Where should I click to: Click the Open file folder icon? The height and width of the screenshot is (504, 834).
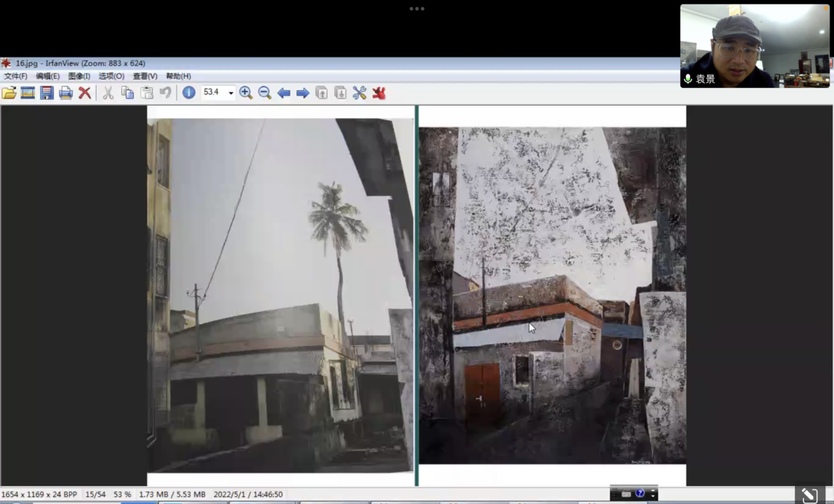pos(9,93)
